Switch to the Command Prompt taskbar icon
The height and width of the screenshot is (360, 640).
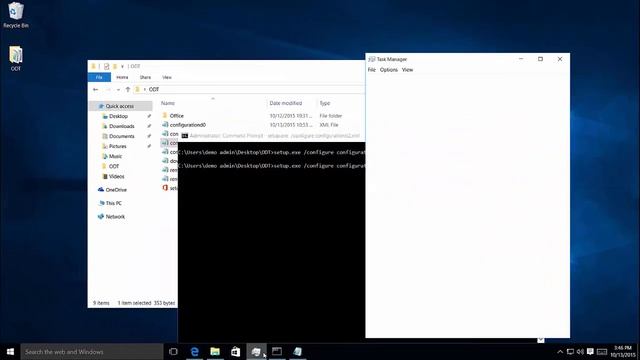[277, 351]
